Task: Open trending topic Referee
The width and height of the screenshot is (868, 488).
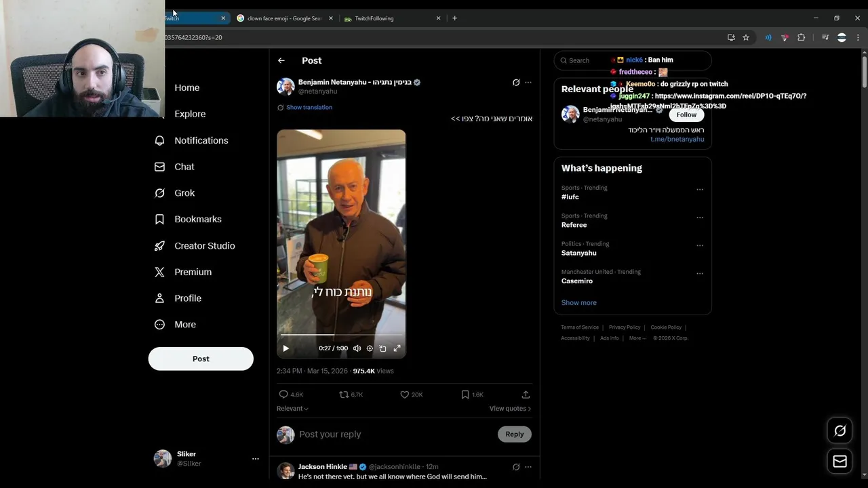Action: point(574,225)
